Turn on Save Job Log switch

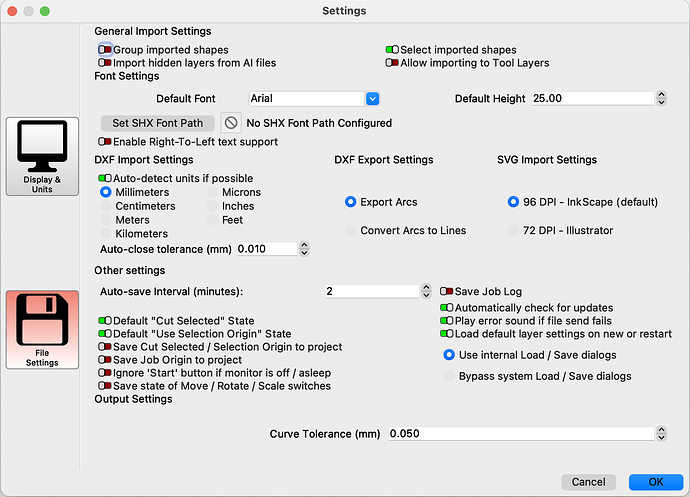coord(447,291)
